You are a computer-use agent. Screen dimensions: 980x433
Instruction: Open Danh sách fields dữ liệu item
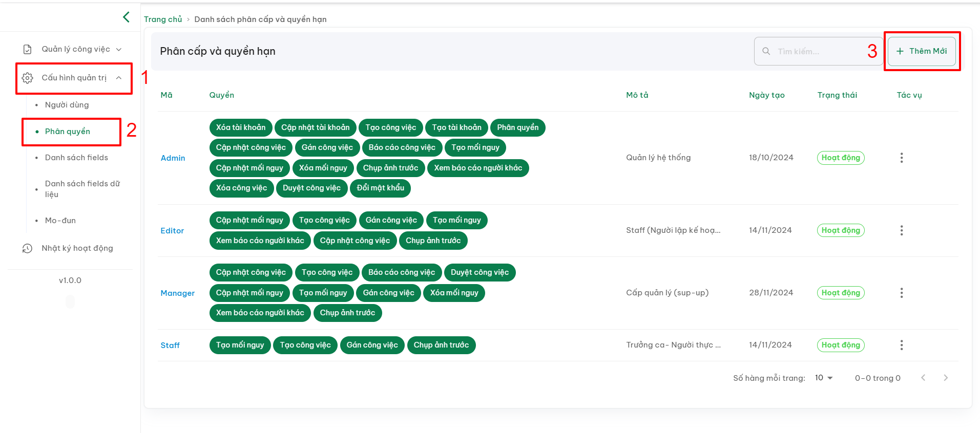point(82,189)
